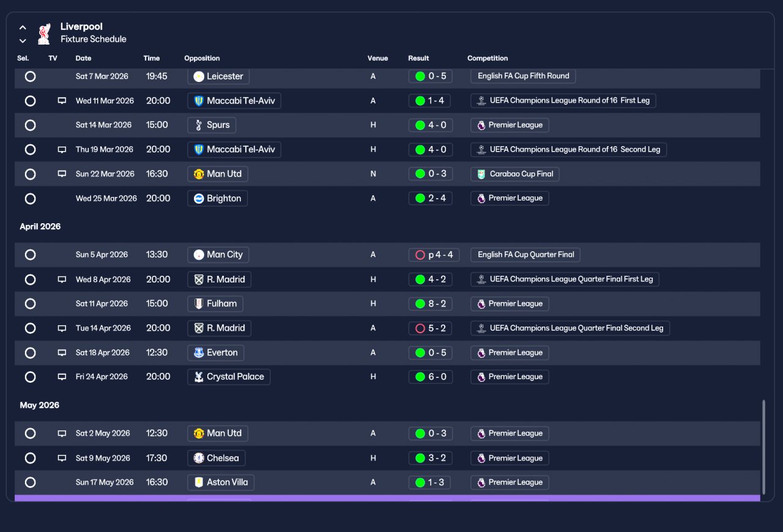Viewport: 783px width, 532px height.
Task: View the 4 - 0 result against Spurs
Action: (431, 125)
